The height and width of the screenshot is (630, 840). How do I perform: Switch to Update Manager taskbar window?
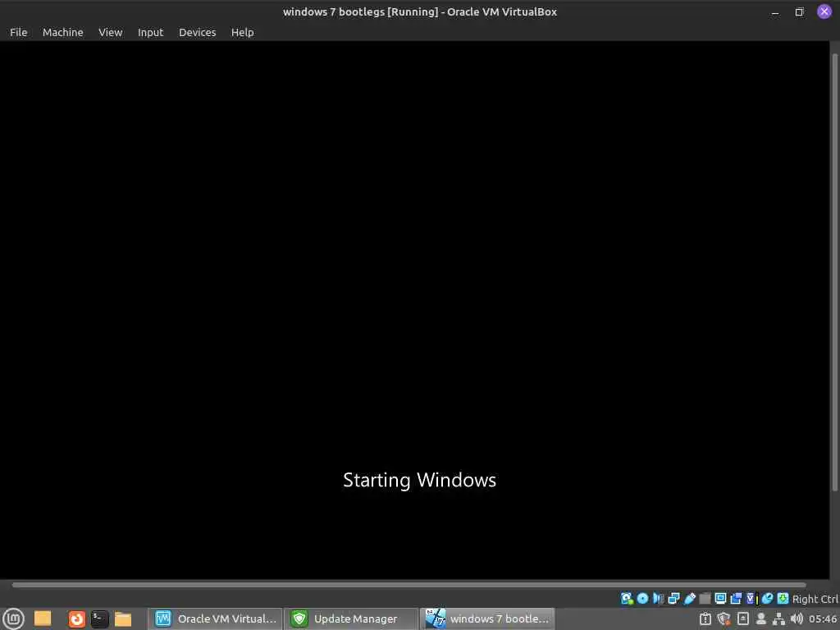(351, 619)
